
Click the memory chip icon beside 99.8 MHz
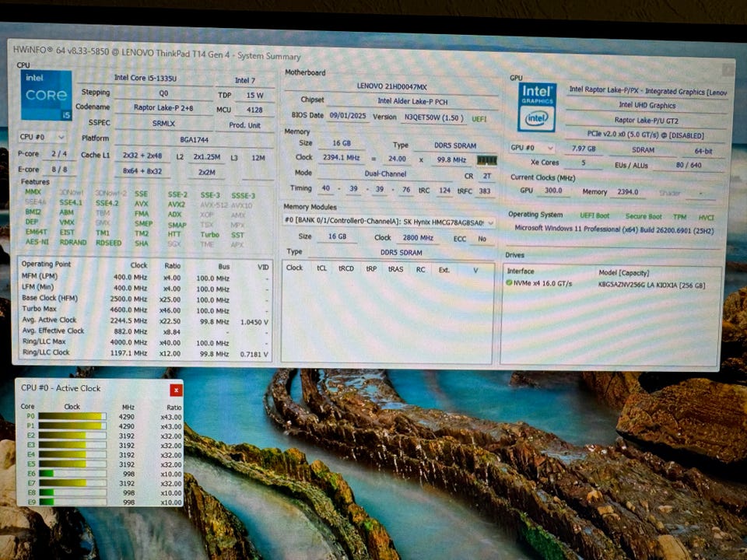486,160
